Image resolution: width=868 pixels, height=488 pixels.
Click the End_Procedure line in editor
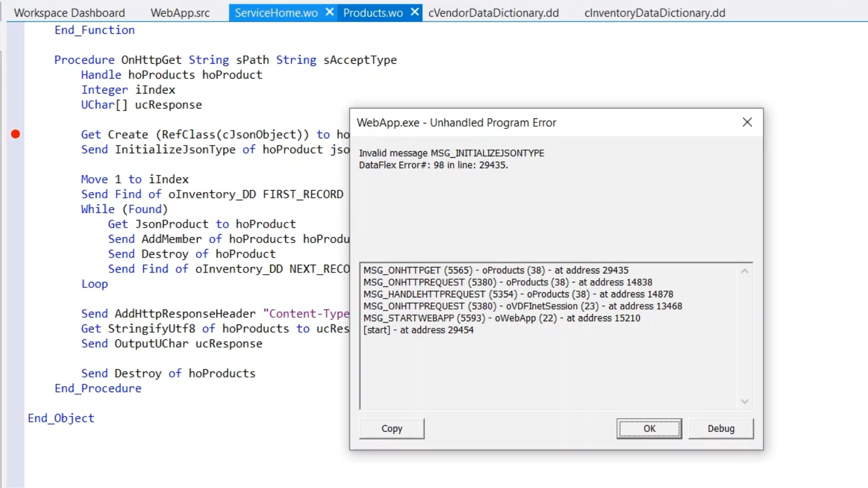(98, 388)
